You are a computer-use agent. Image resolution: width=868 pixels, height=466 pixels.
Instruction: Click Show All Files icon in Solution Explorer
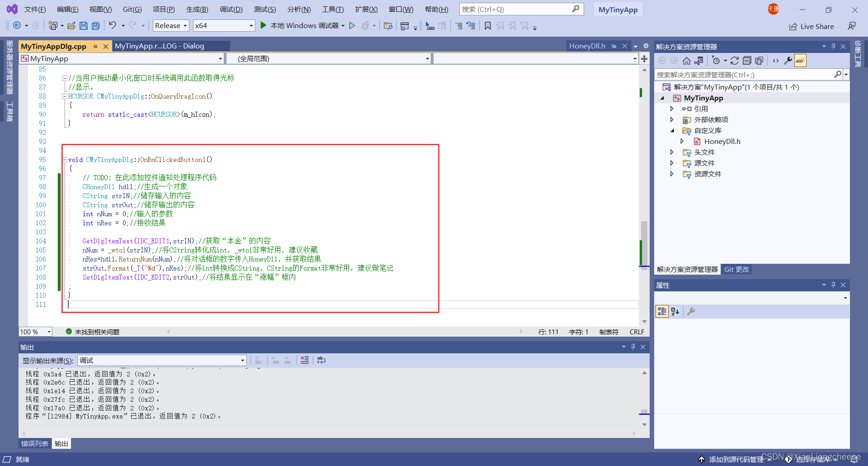coord(759,61)
